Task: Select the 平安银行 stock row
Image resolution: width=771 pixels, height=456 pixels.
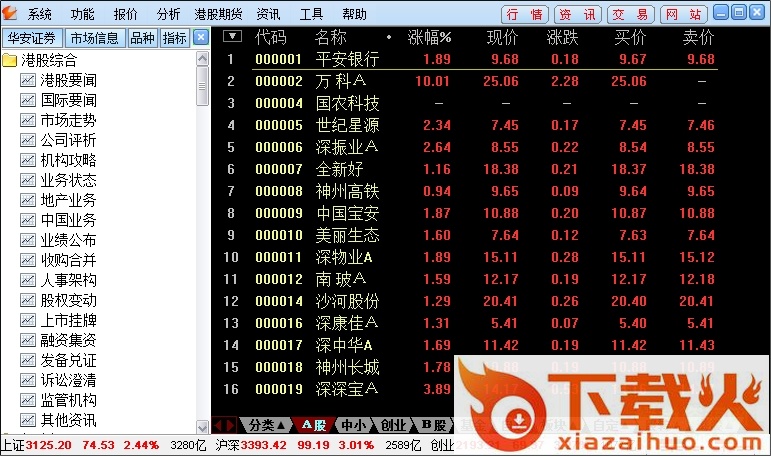Action: coord(347,59)
